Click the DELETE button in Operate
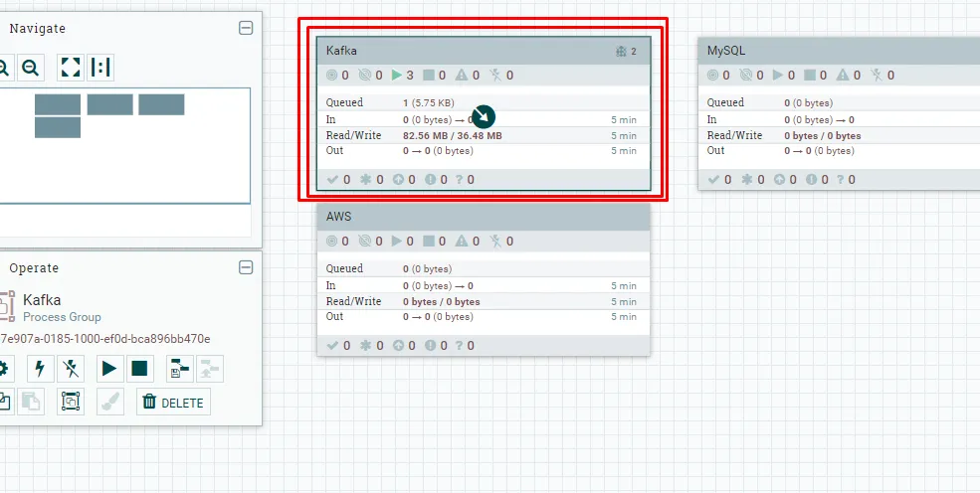Image resolution: width=980 pixels, height=493 pixels. tap(173, 402)
